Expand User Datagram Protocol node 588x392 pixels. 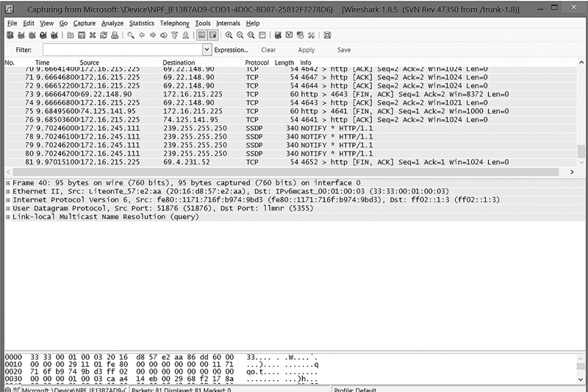coord(8,209)
